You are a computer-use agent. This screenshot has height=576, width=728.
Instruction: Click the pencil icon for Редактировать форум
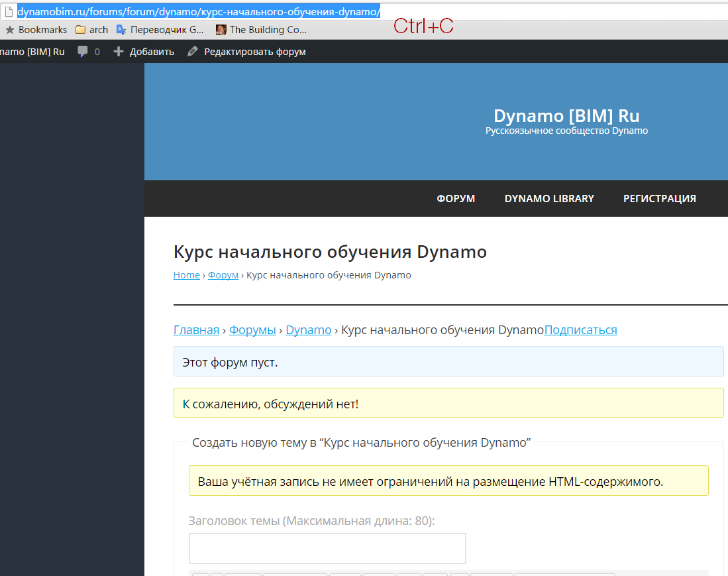(x=193, y=51)
